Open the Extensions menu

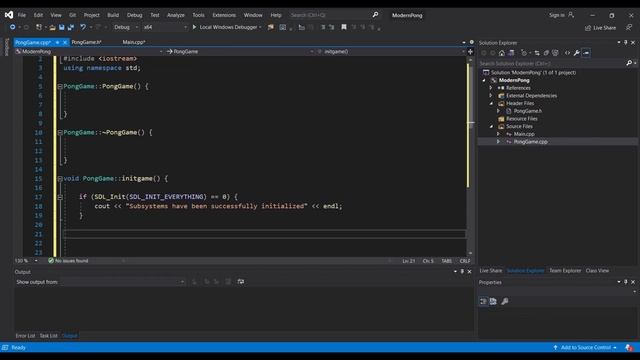pyautogui.click(x=224, y=15)
